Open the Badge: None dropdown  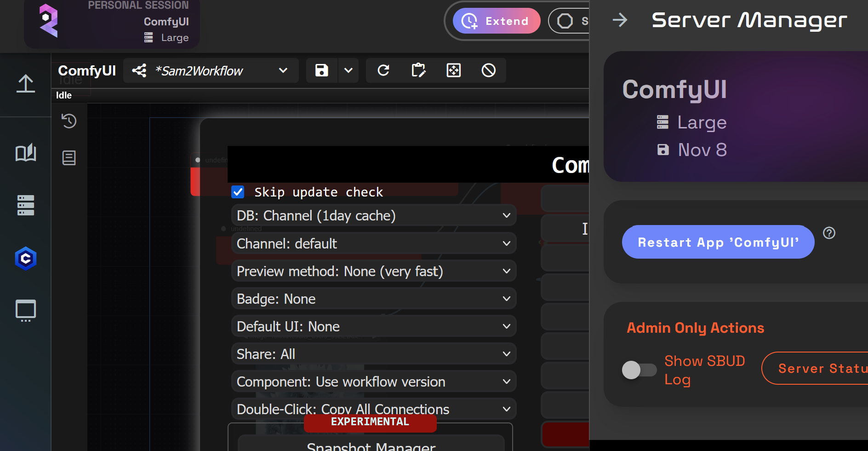tap(373, 298)
